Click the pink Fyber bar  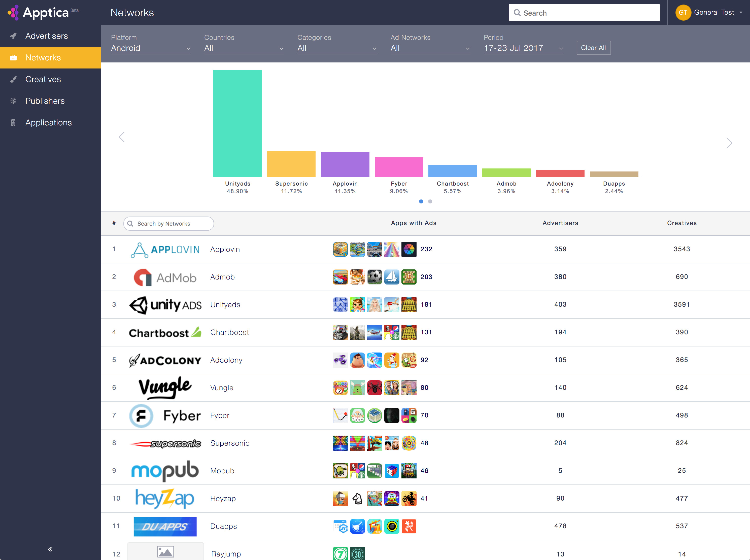[399, 167]
